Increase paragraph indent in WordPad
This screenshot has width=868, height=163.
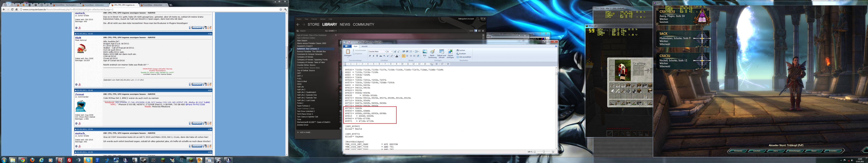click(407, 52)
